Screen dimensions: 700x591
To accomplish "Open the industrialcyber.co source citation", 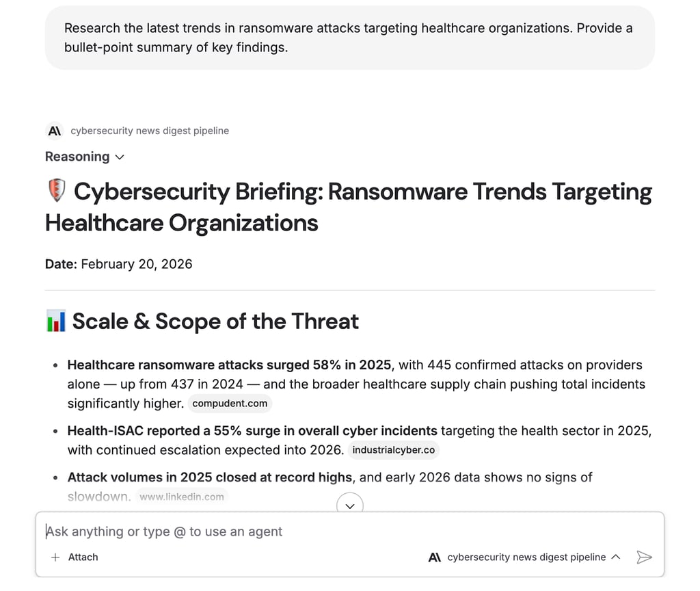I will pos(394,450).
